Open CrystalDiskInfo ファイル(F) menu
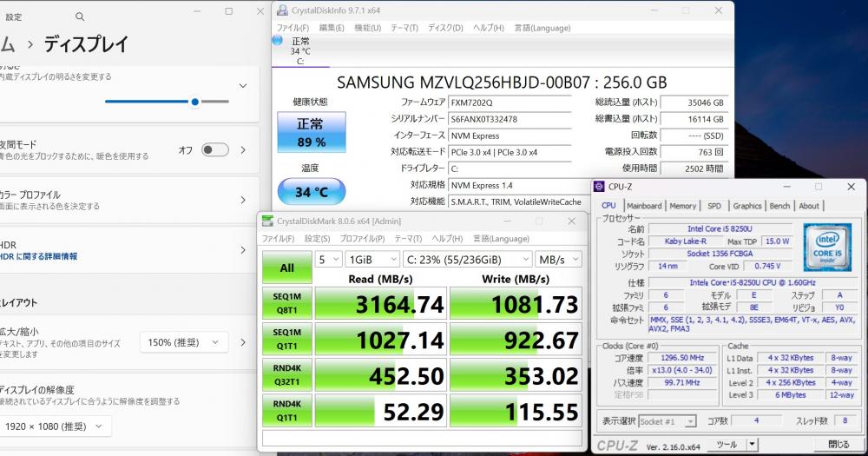Viewport: 868px width, 456px height. click(293, 28)
